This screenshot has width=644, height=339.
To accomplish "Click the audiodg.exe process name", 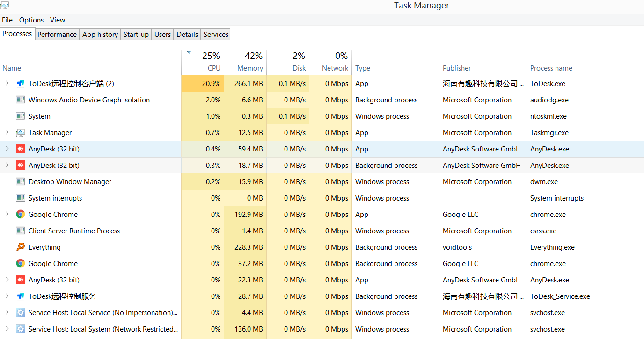I will coord(549,100).
